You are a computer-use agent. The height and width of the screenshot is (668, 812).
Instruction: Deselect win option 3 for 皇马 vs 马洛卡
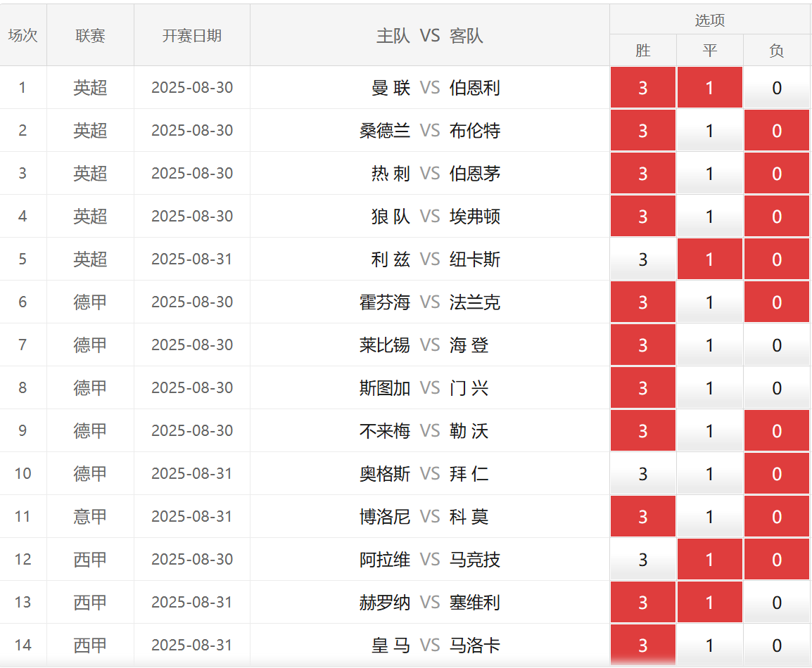(x=642, y=645)
